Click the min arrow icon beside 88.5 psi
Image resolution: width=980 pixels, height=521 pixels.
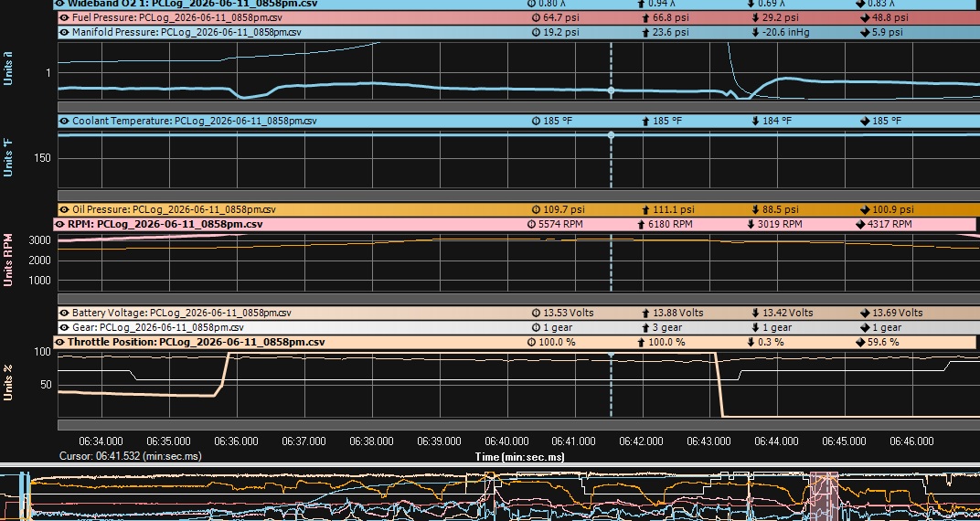pos(756,209)
